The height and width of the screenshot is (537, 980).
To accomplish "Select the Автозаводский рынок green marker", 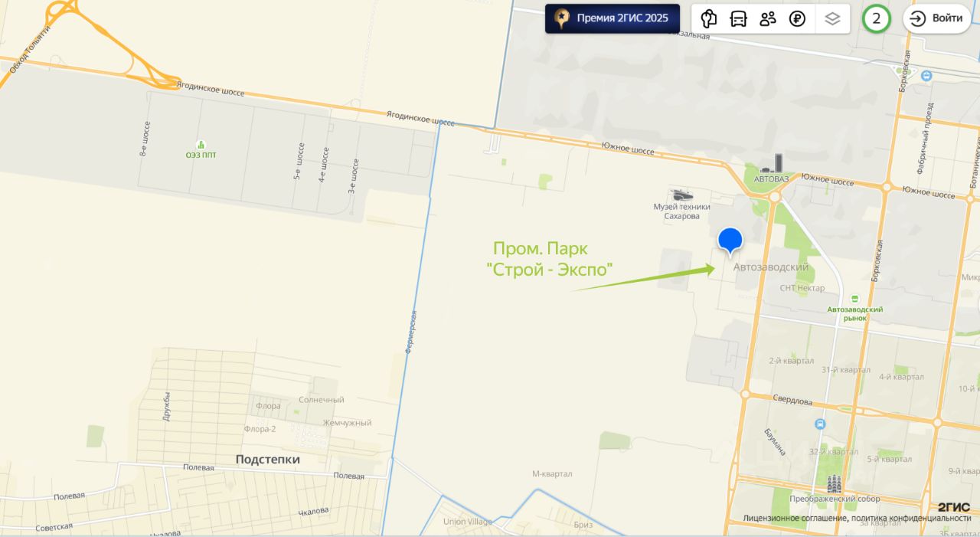I will tap(854, 299).
